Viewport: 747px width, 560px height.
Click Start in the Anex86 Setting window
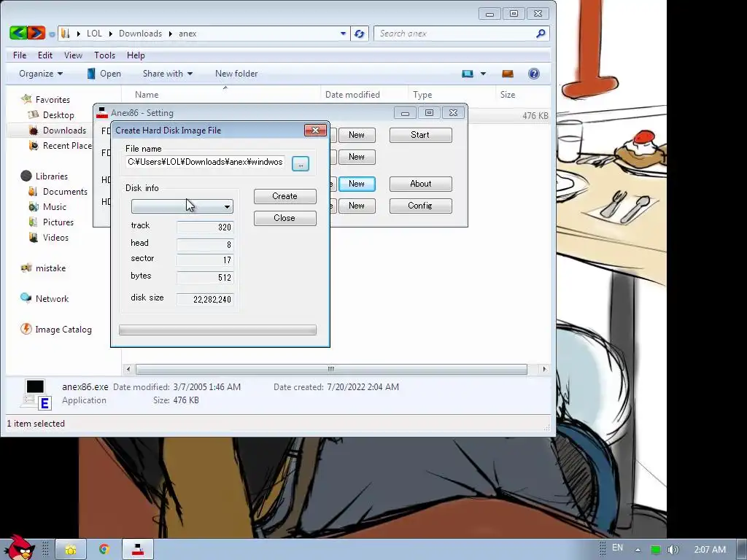pyautogui.click(x=420, y=135)
